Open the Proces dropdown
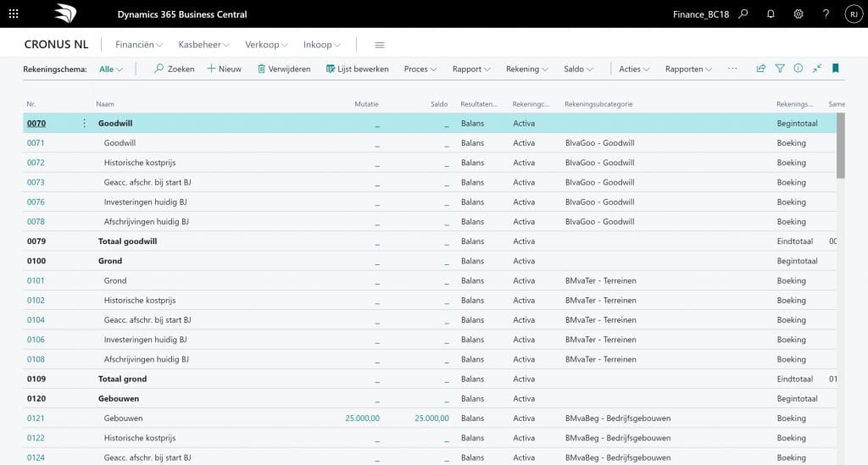This screenshot has height=465, width=868. (x=420, y=69)
